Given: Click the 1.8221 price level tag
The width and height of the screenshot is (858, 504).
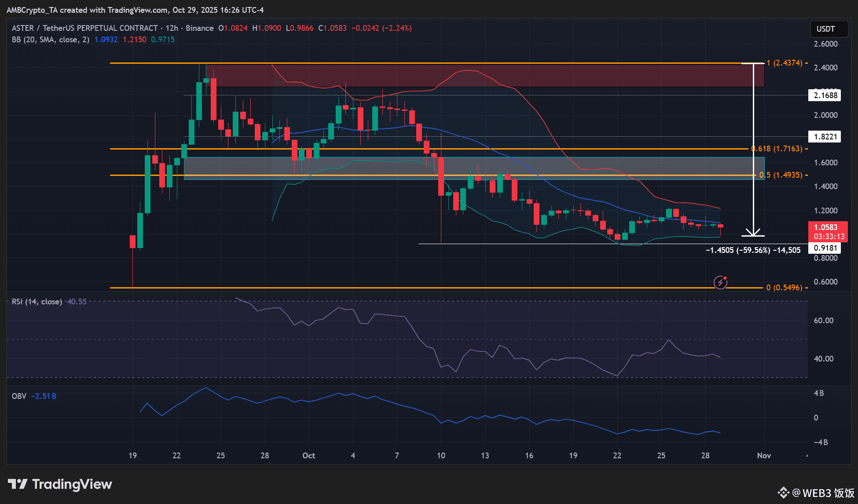Looking at the screenshot, I should (825, 137).
